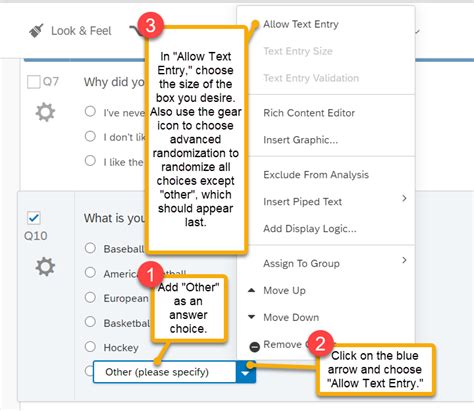The width and height of the screenshot is (474, 411).
Task: Open Look & Feel paintbrush icon
Action: coord(36,31)
